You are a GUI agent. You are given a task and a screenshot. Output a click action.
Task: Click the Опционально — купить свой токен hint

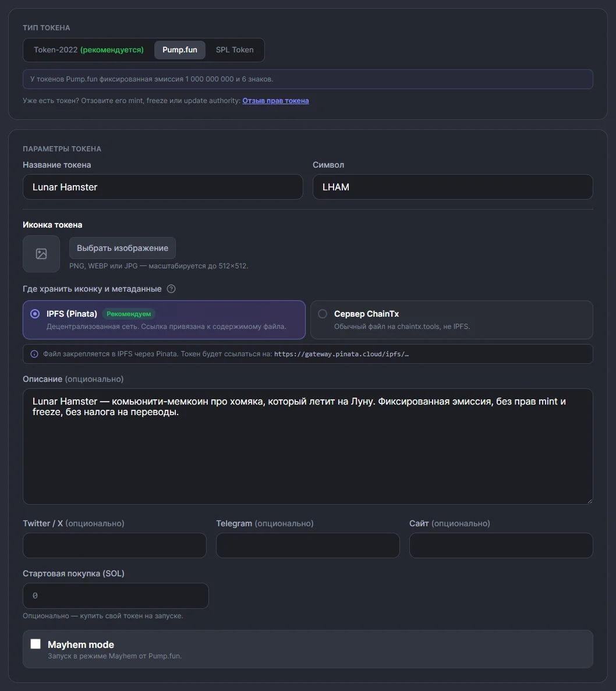point(102,616)
